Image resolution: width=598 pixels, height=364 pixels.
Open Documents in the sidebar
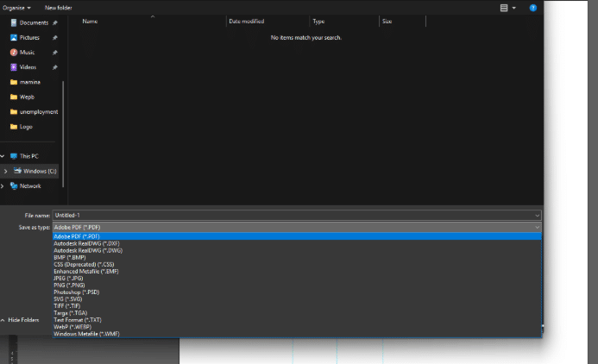pyautogui.click(x=34, y=23)
